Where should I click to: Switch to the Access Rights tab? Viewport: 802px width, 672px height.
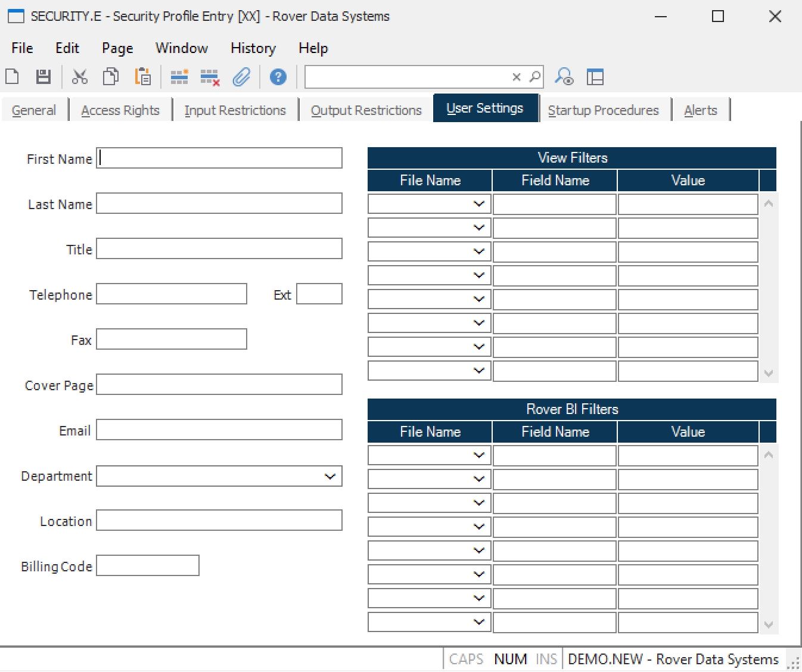coord(120,110)
